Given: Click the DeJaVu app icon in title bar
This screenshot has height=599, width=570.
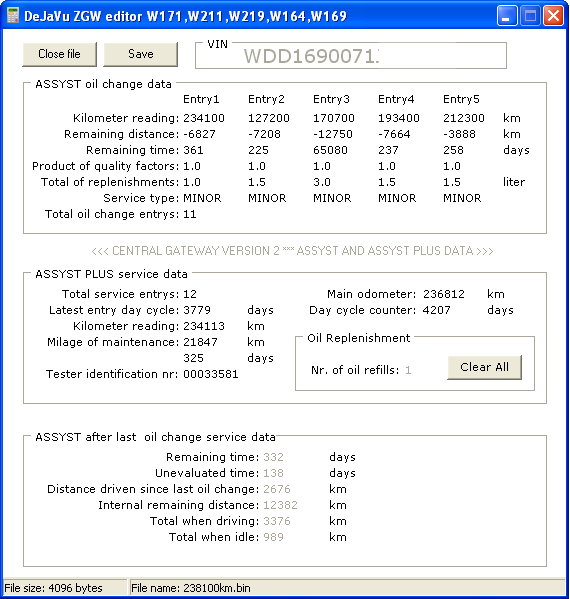Looking at the screenshot, I should (13, 16).
